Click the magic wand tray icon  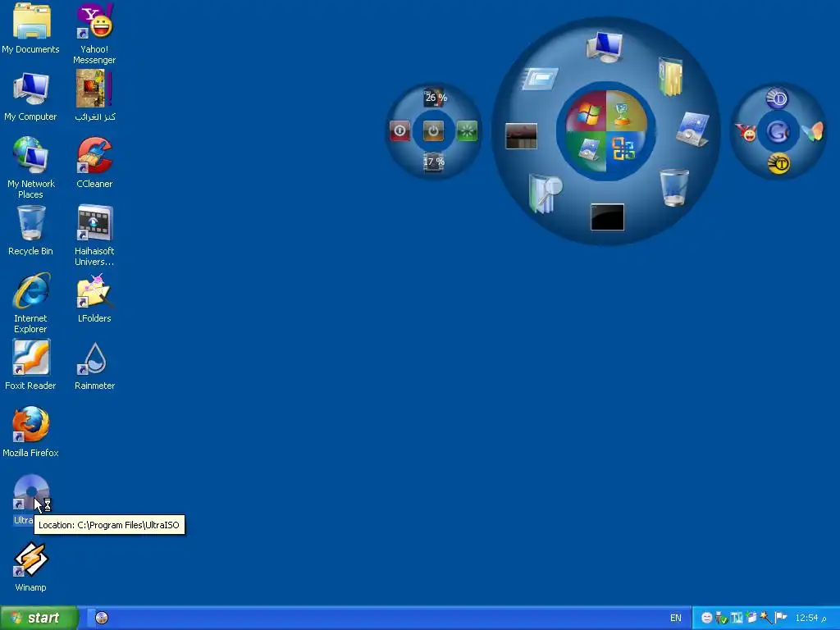766,618
